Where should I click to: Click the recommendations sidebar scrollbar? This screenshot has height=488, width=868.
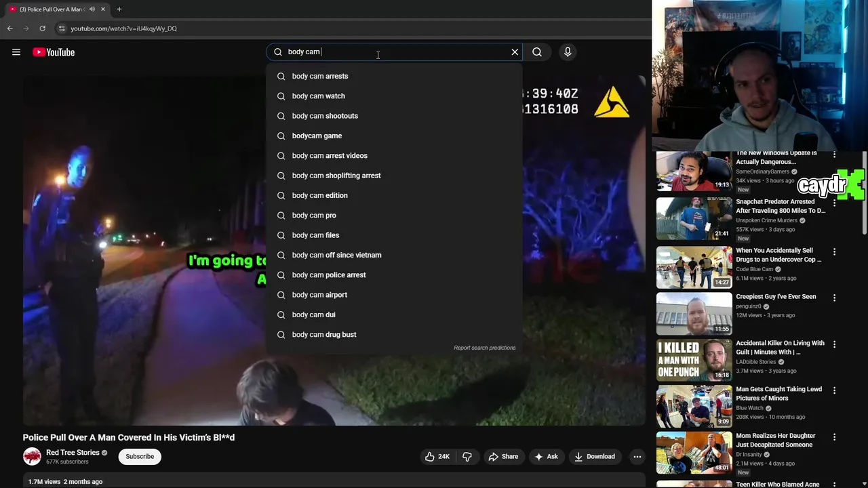(865, 193)
